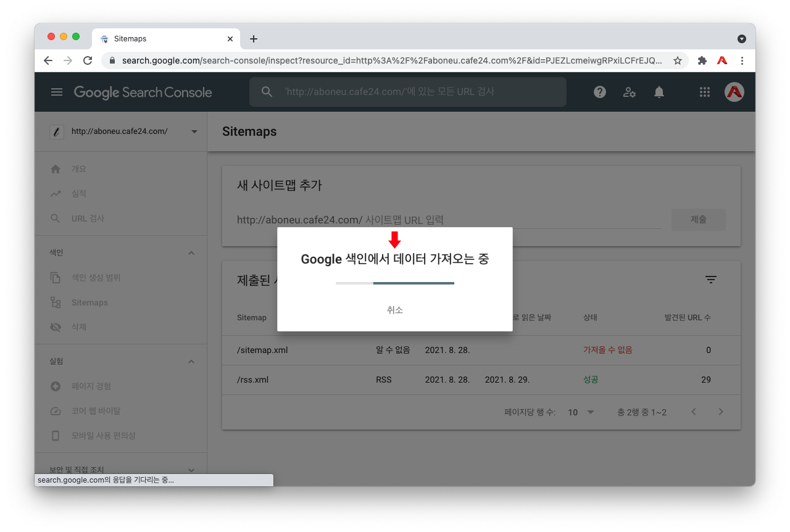Click the hidden-eye icon next to 삭제
Image resolution: width=790 pixels, height=532 pixels.
pyautogui.click(x=56, y=327)
